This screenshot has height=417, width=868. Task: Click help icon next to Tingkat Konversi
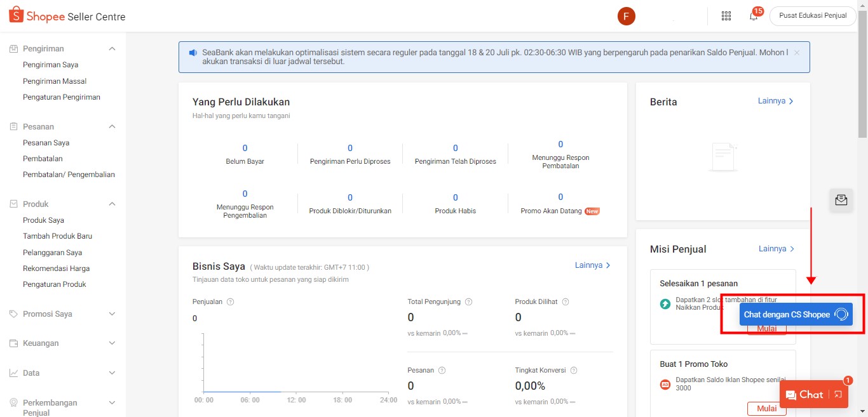(x=574, y=371)
